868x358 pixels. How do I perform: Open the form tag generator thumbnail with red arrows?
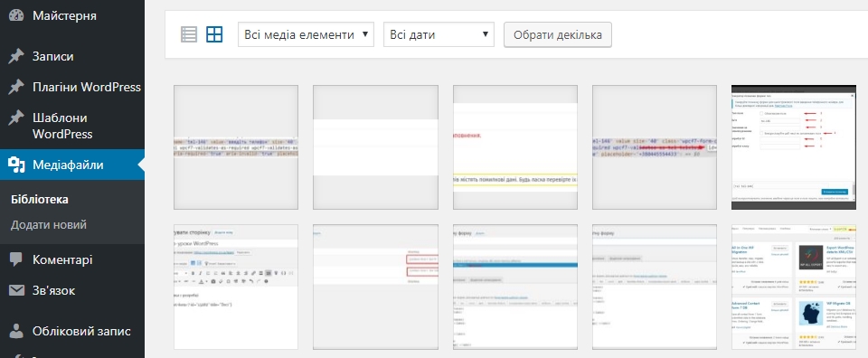(794, 147)
